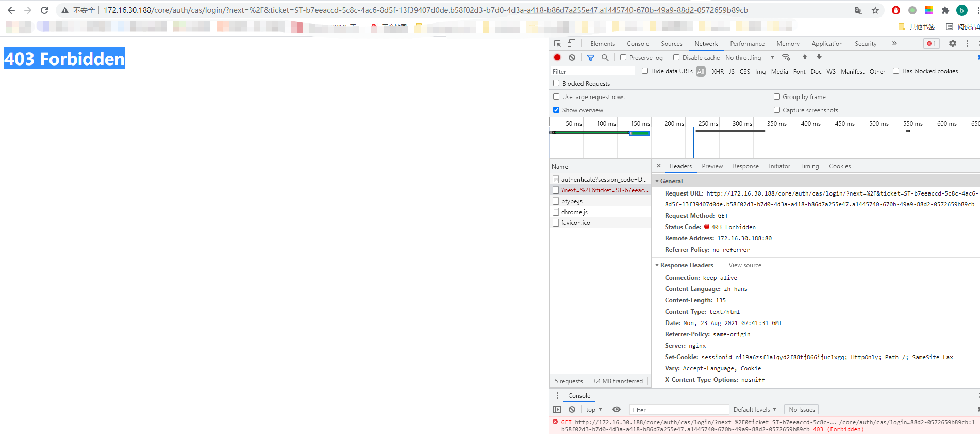
Task: Select the authenticate?session_code request row
Action: pos(600,180)
